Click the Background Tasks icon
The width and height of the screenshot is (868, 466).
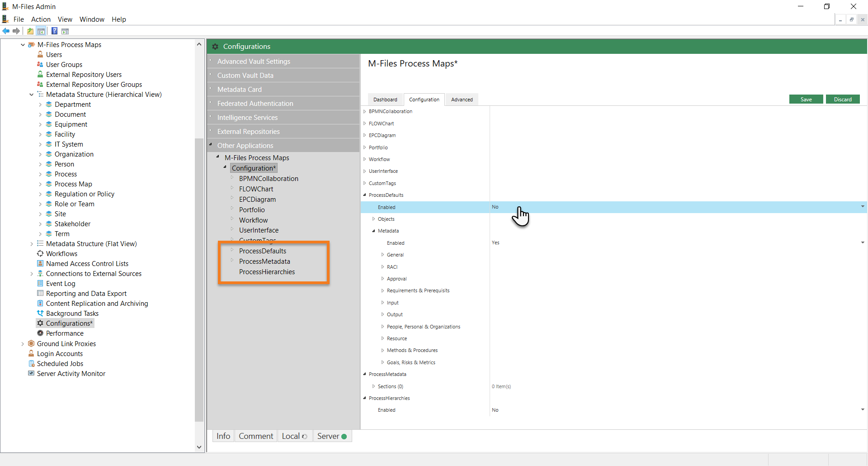click(40, 314)
